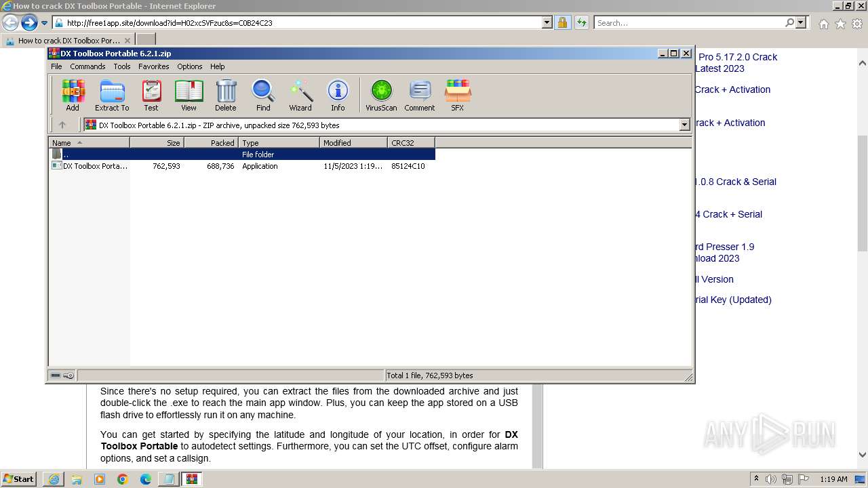Click the Add toolbar icon in WinRAR
The width and height of the screenshot is (868, 488).
(73, 96)
